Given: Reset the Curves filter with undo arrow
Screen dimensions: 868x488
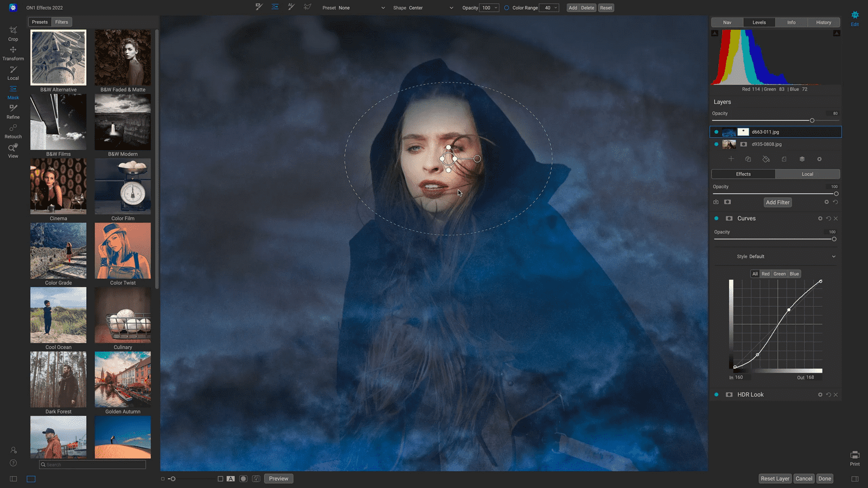Looking at the screenshot, I should [828, 219].
